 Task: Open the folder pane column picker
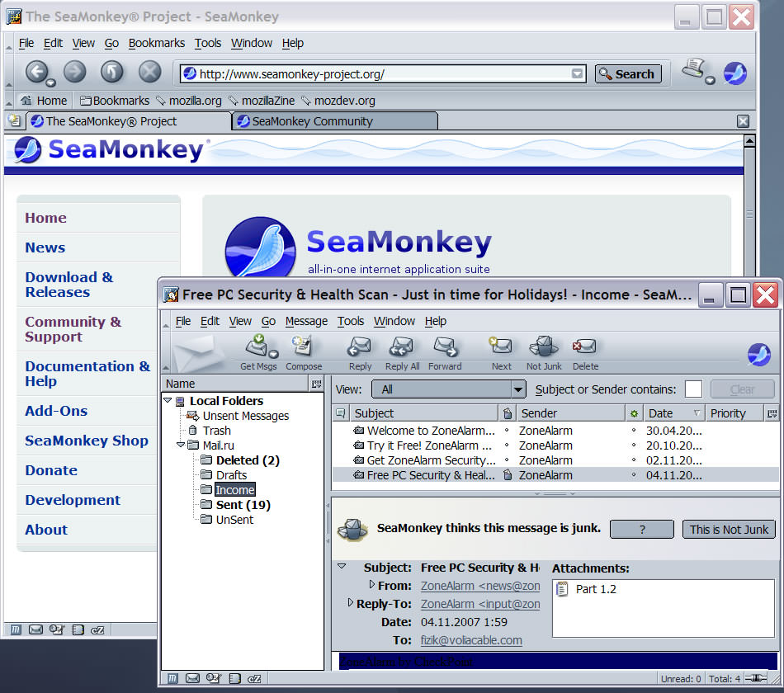point(317,384)
